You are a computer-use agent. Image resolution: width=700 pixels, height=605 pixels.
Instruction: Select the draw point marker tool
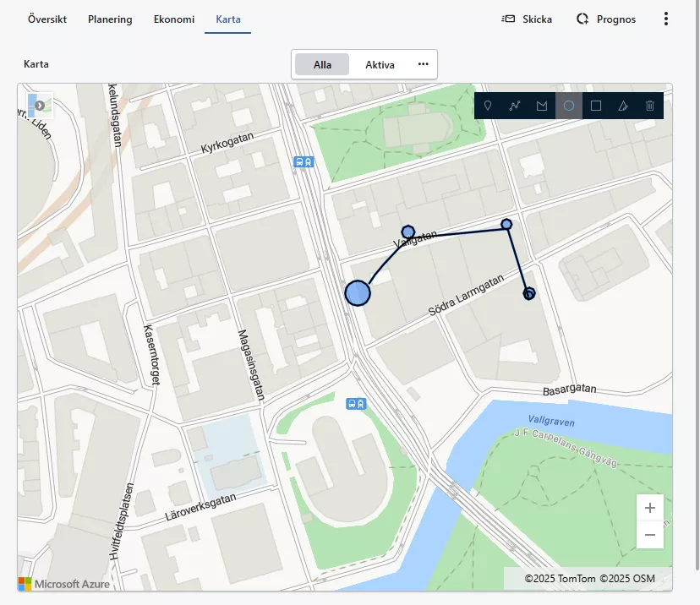point(488,106)
